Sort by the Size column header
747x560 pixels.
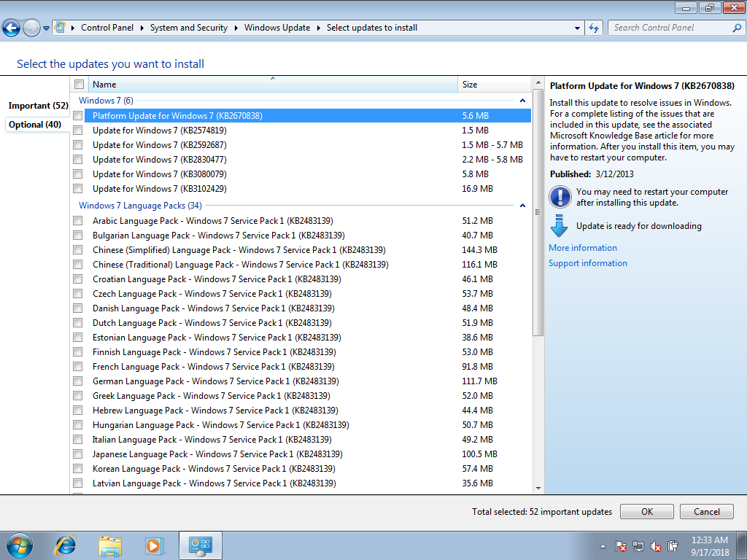coord(494,85)
